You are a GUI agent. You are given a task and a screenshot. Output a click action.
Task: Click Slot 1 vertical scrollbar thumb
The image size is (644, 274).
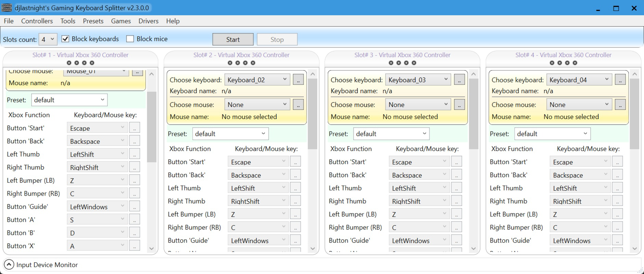coord(152,127)
